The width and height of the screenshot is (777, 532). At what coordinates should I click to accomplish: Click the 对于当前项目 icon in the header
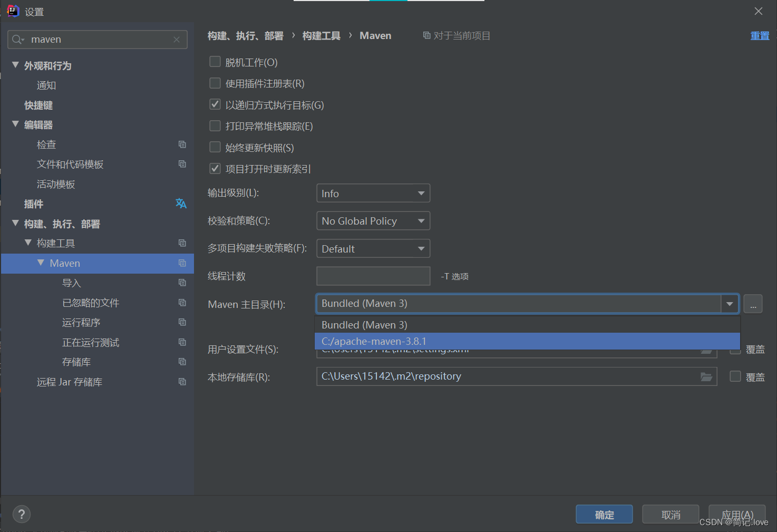tap(426, 35)
